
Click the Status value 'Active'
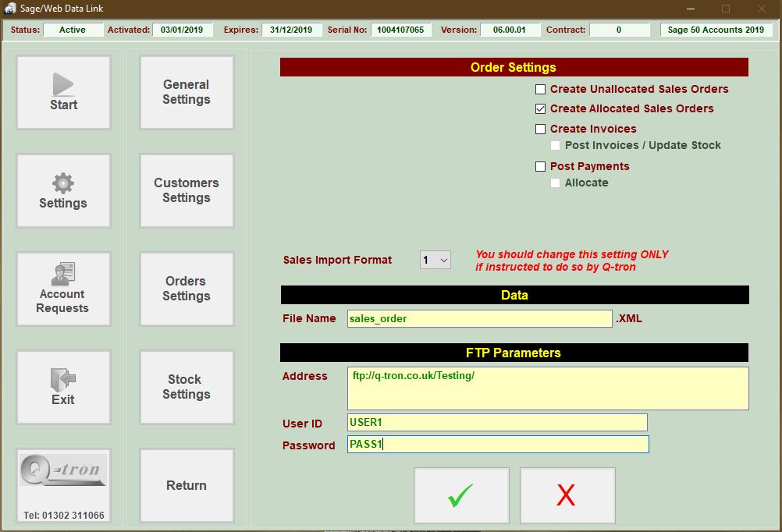(x=73, y=30)
